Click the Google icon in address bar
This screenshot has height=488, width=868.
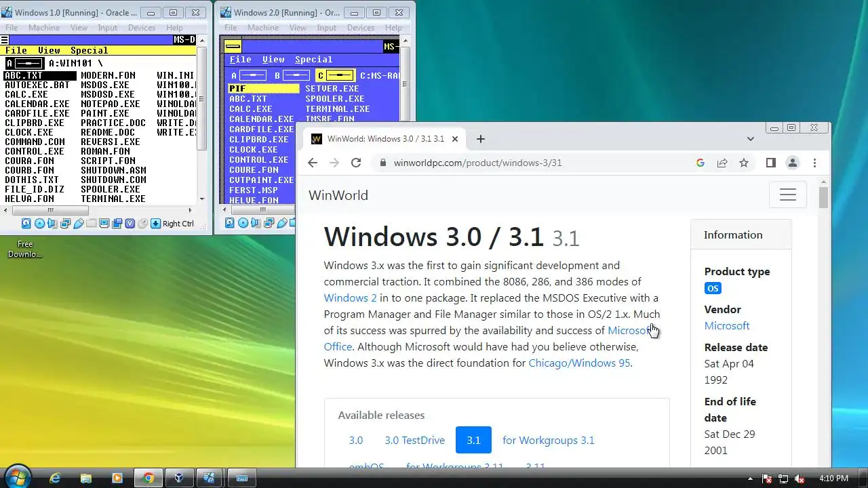click(701, 163)
